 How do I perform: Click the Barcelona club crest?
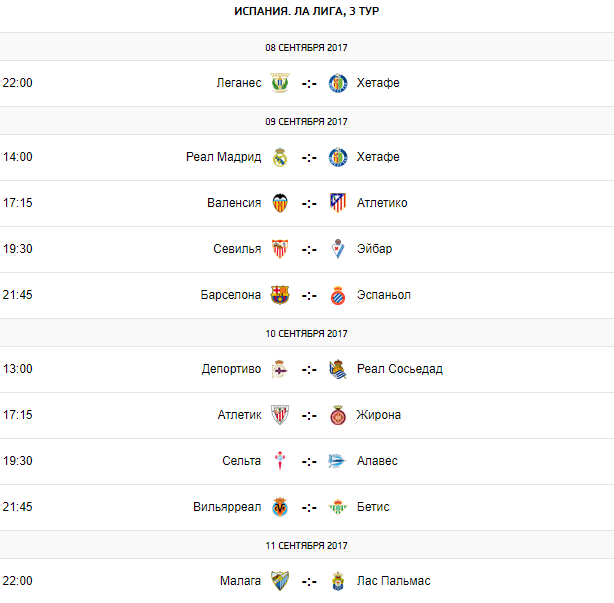click(280, 295)
